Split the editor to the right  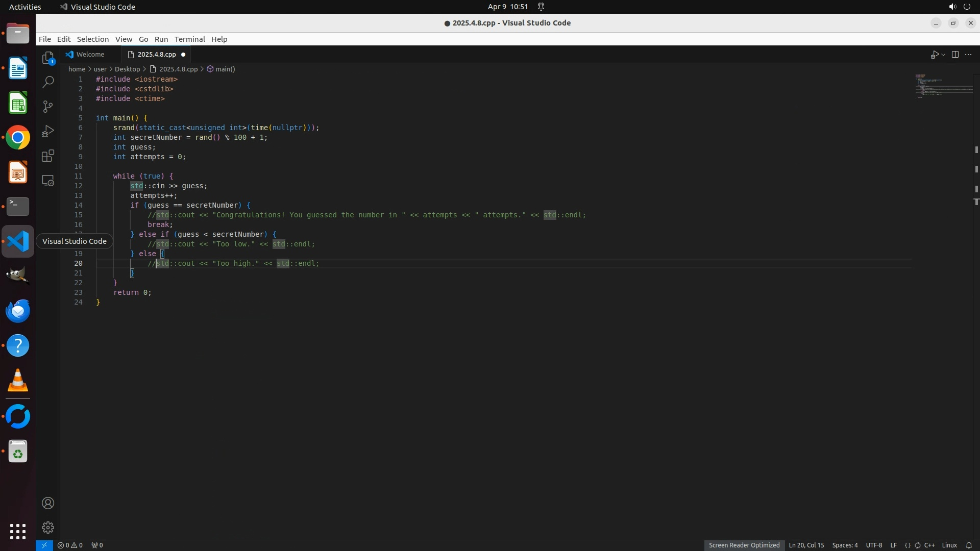point(955,55)
